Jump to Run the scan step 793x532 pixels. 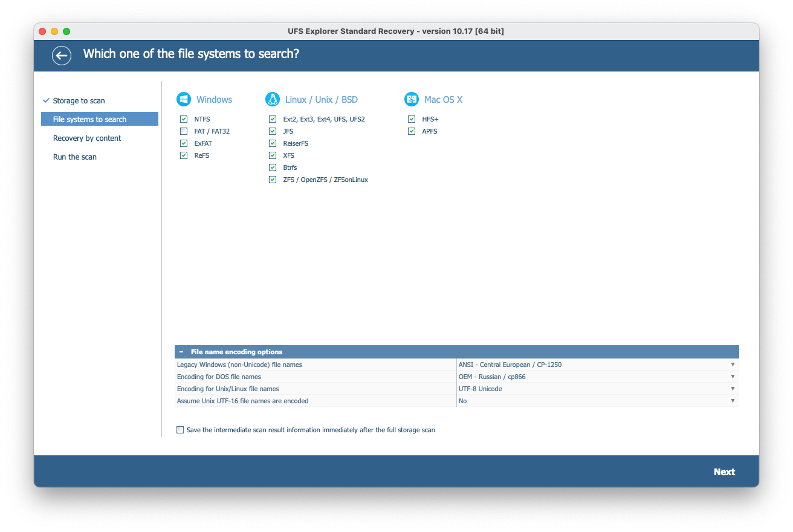75,157
